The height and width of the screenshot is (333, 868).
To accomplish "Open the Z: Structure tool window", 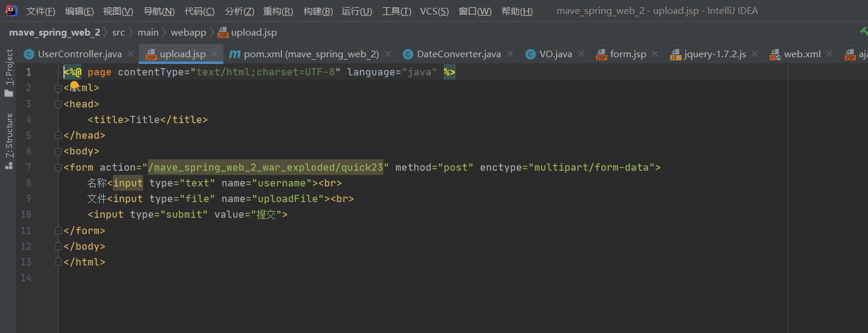I will click(x=8, y=141).
